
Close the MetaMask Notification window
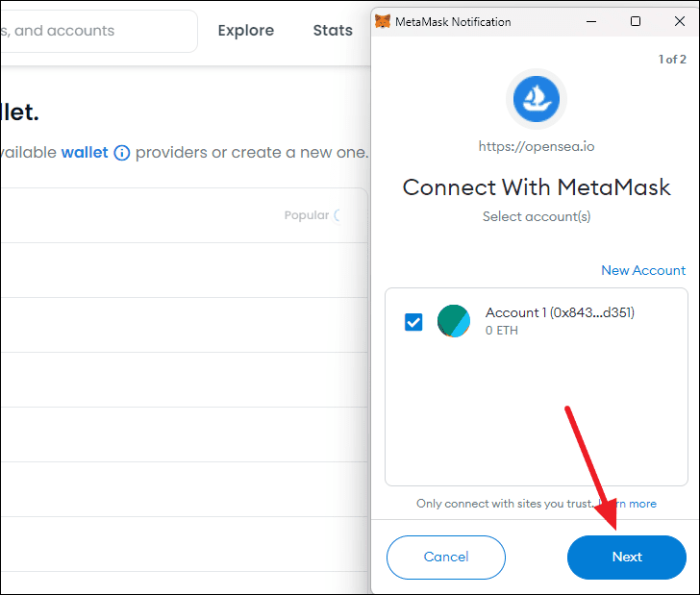point(680,21)
